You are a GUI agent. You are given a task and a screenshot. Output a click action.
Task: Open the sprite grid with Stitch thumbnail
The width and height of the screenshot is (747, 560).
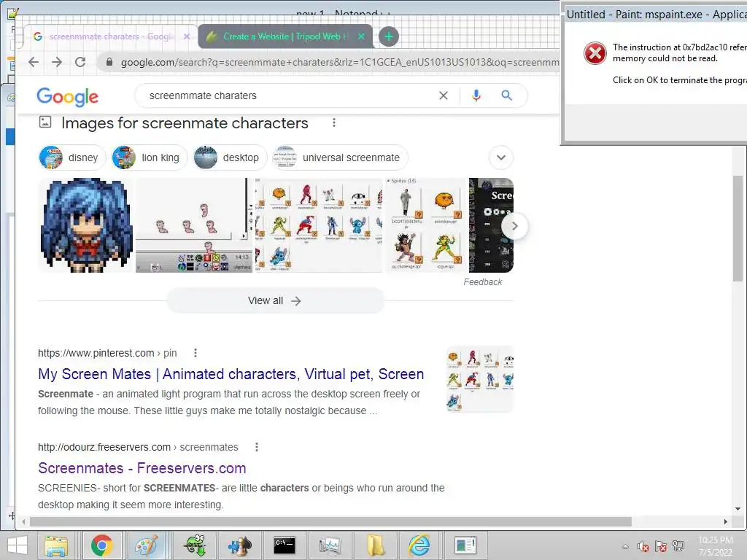pyautogui.click(x=319, y=225)
